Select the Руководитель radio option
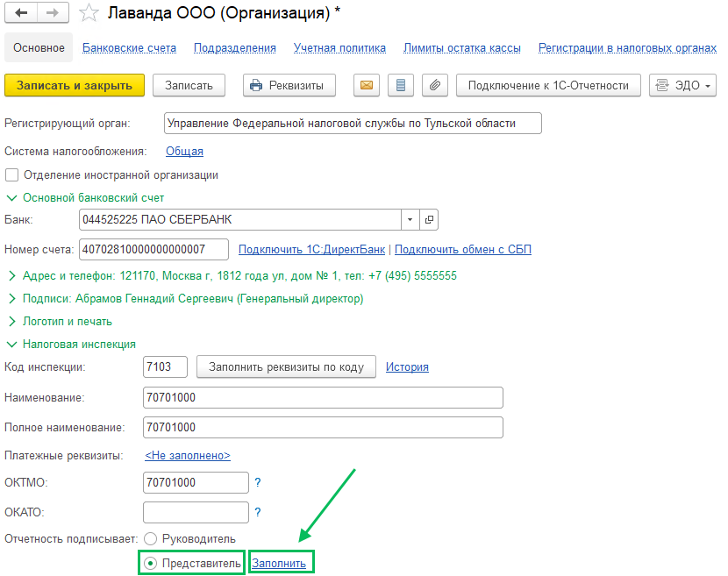 pos(150,538)
